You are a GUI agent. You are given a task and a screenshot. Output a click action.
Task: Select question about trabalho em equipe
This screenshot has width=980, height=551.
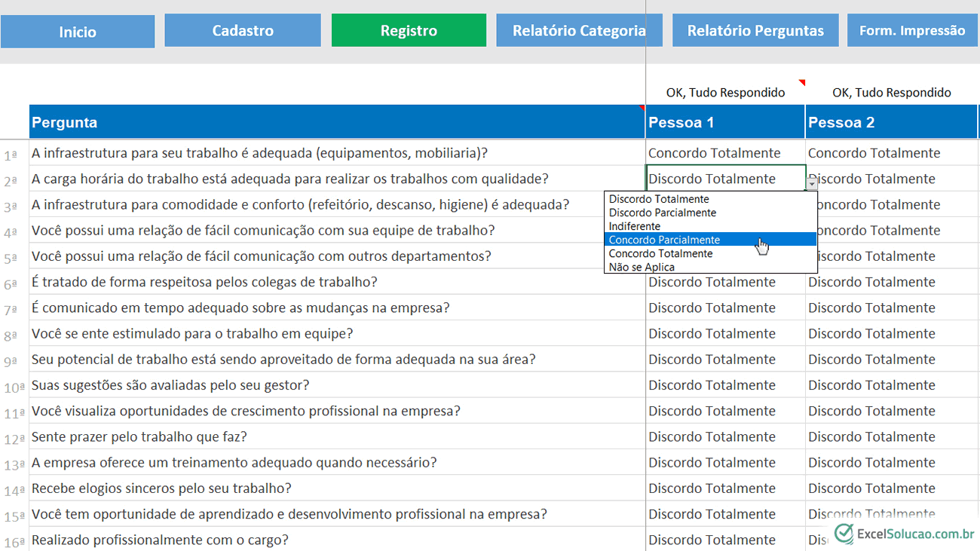[x=337, y=333]
